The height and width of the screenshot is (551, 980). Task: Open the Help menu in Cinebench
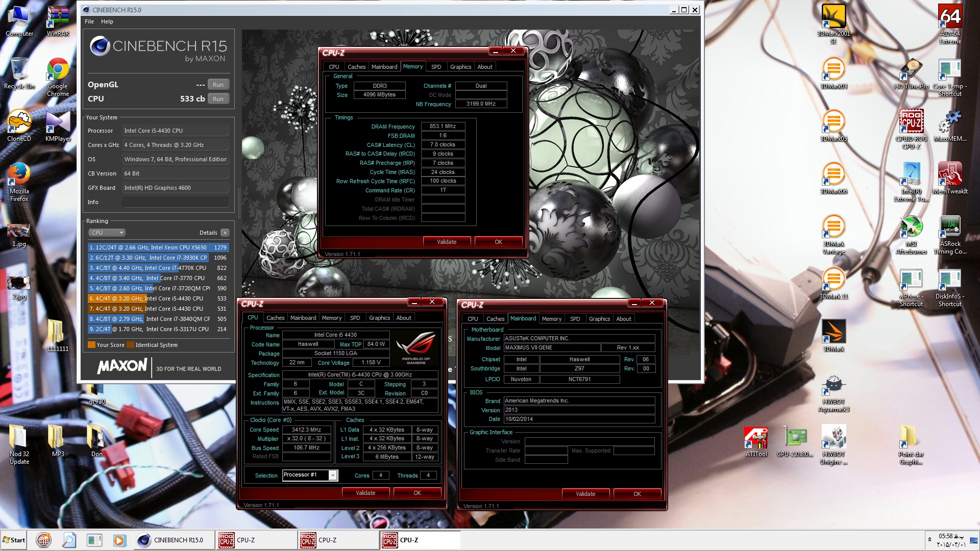[x=107, y=21]
